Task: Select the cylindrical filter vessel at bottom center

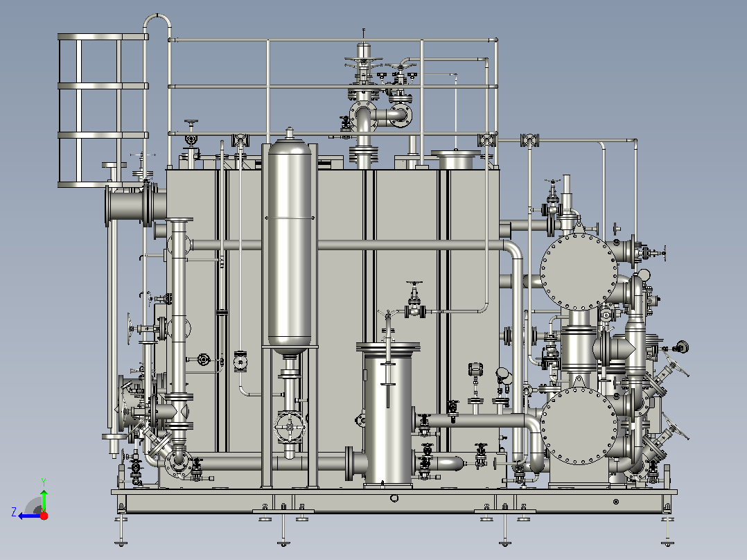Action: [388, 413]
